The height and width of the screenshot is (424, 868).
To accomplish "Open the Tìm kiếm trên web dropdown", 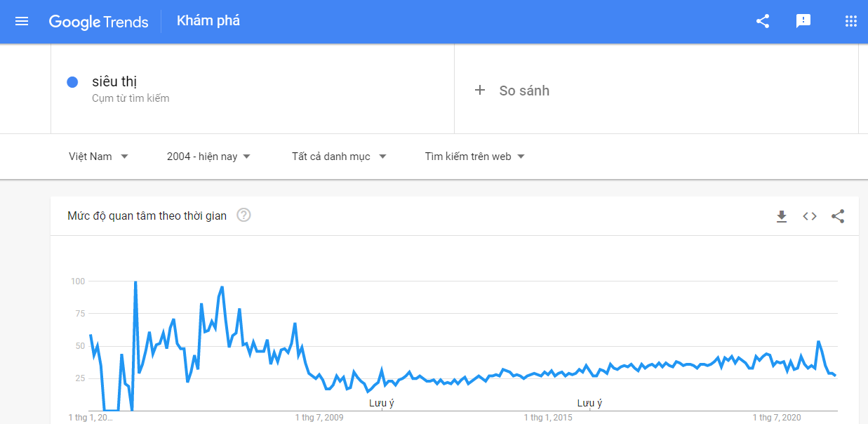I will [x=474, y=157].
